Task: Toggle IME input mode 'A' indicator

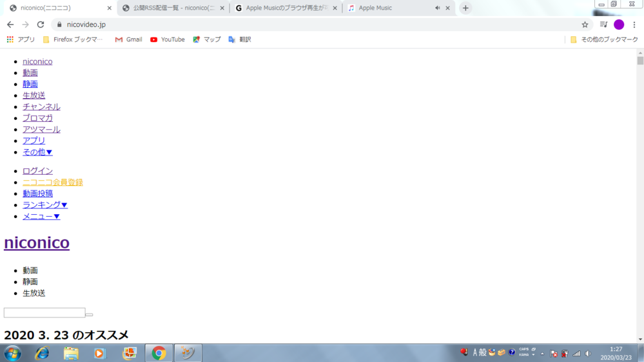Action: (475, 352)
